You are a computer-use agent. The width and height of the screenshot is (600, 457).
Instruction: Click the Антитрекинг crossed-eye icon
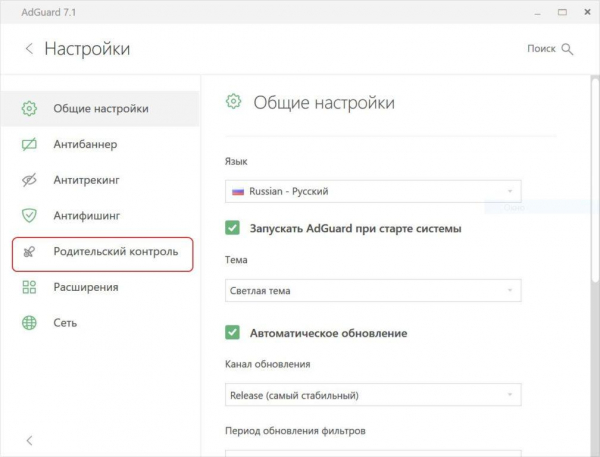[x=29, y=180]
